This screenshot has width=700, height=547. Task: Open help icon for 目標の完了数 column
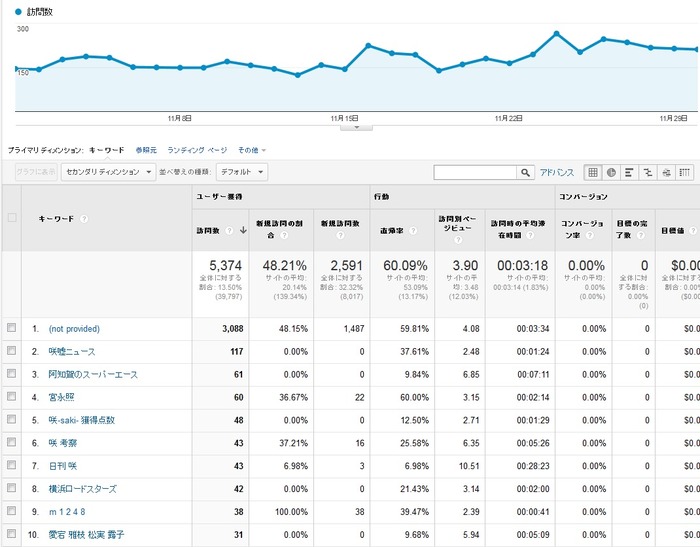tap(640, 235)
